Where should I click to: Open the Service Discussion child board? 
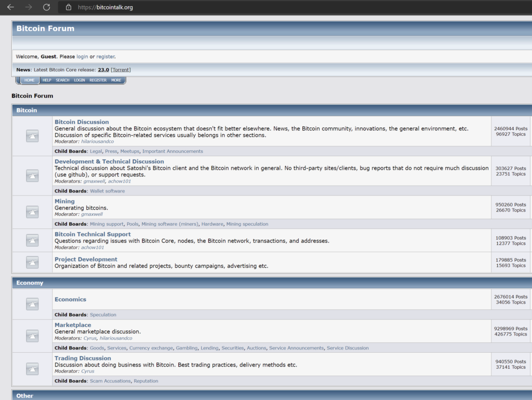348,348
